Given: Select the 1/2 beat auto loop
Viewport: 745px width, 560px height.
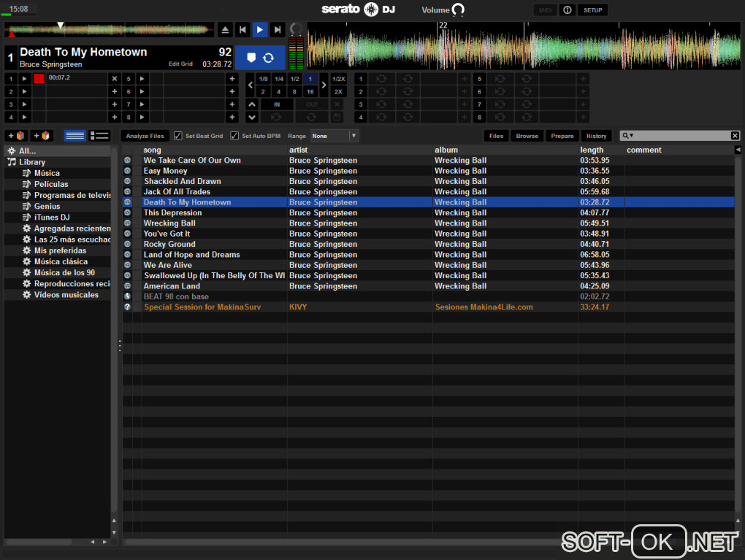Looking at the screenshot, I should [x=294, y=79].
